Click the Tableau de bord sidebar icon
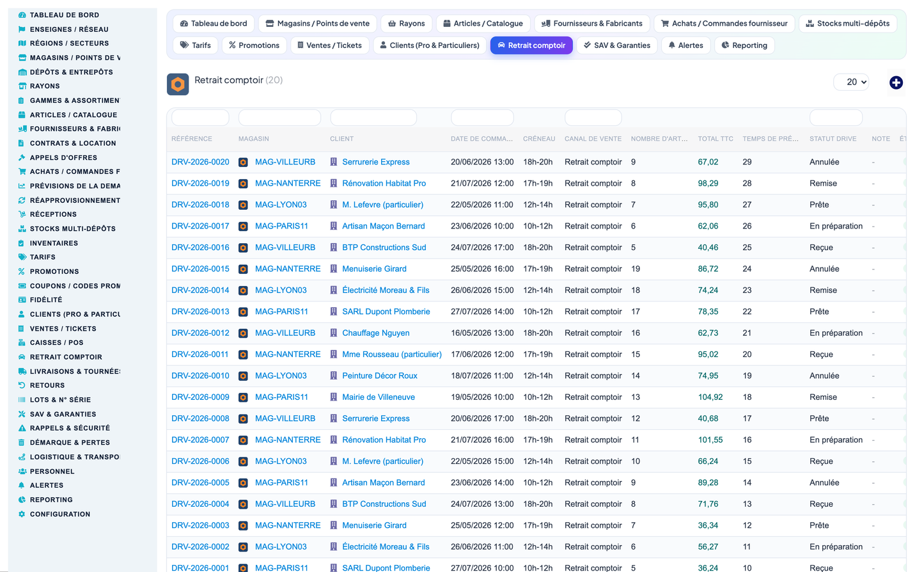924x572 pixels. pyautogui.click(x=22, y=15)
